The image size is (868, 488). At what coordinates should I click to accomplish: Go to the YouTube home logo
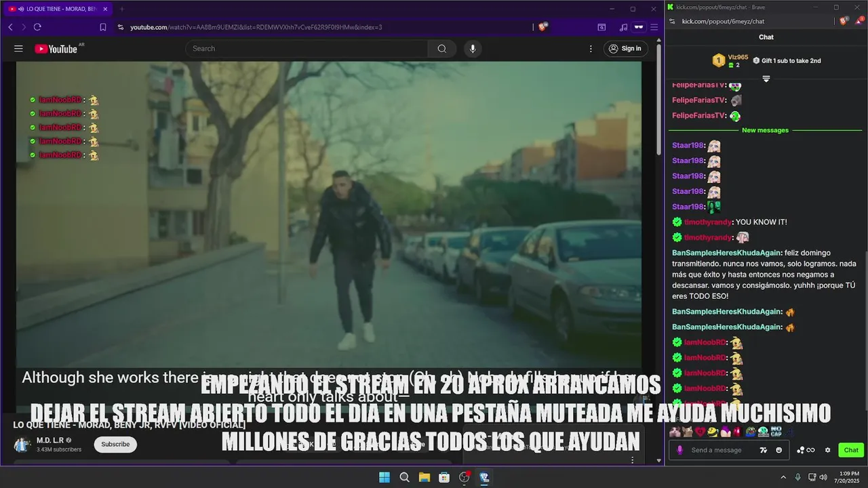coord(56,49)
